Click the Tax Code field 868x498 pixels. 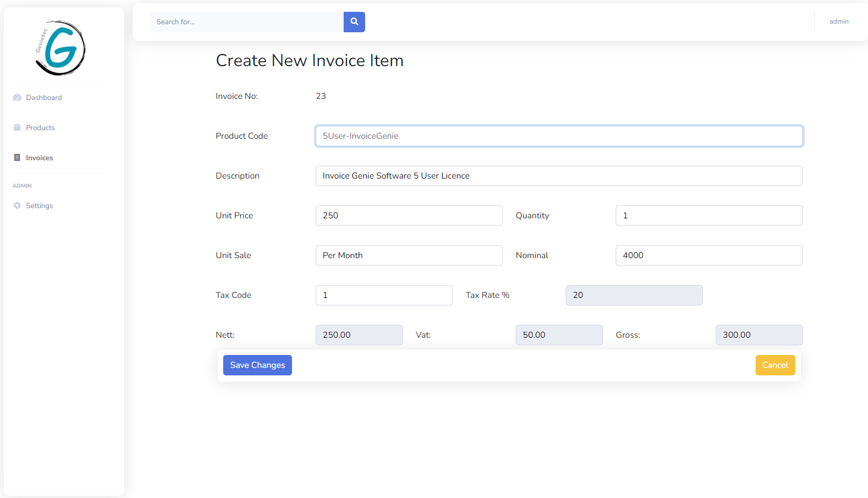tap(384, 295)
